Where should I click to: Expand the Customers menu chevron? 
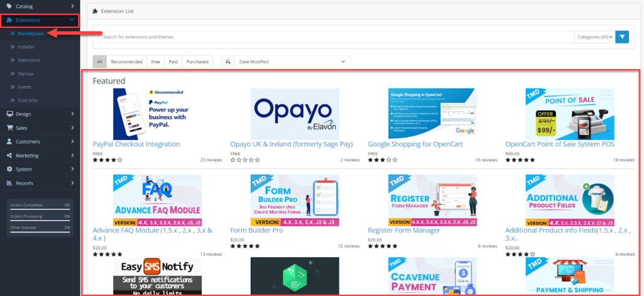click(72, 141)
